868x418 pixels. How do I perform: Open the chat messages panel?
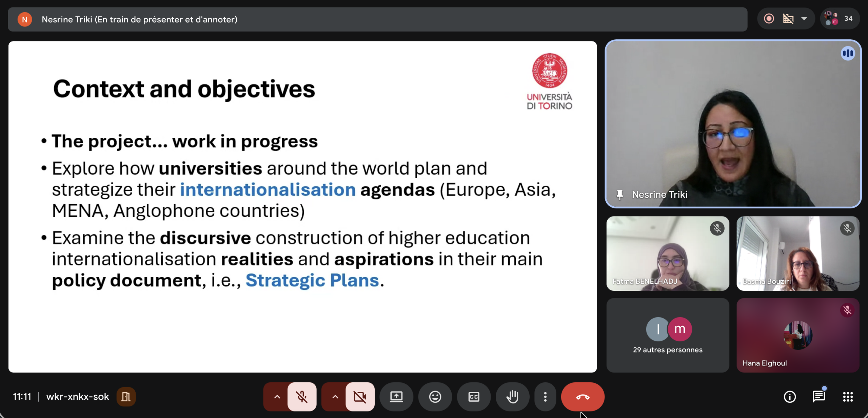(x=819, y=397)
